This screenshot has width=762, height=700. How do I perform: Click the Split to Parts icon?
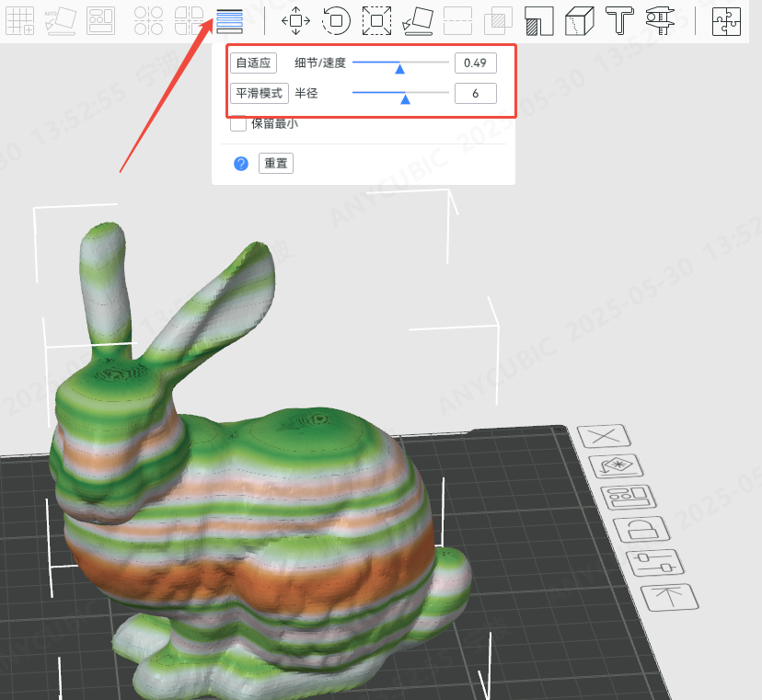[x=189, y=20]
